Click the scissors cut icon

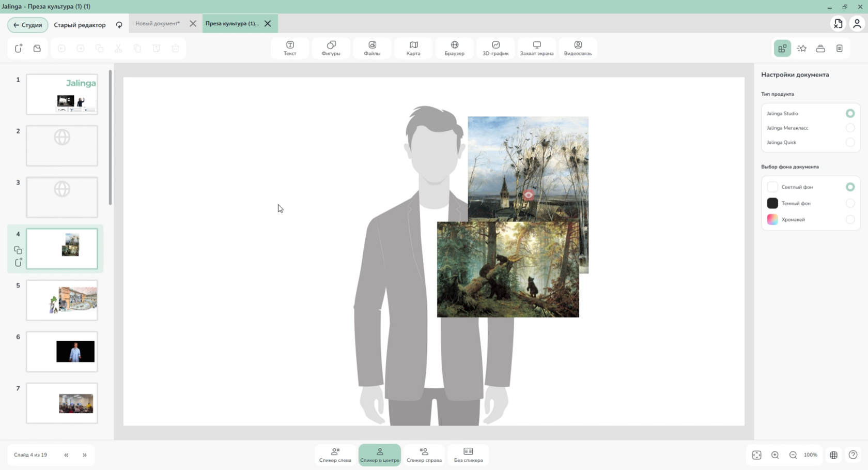[x=118, y=48]
